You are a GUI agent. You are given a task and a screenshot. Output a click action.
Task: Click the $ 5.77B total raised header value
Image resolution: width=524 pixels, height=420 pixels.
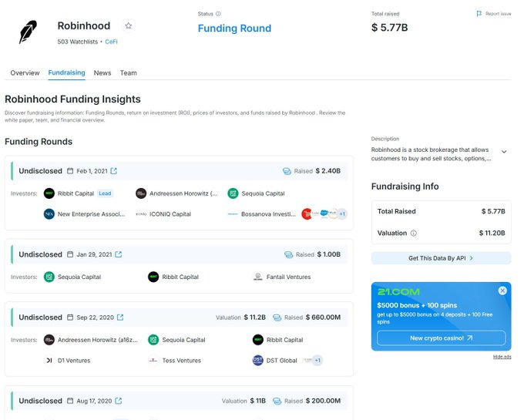coord(390,28)
